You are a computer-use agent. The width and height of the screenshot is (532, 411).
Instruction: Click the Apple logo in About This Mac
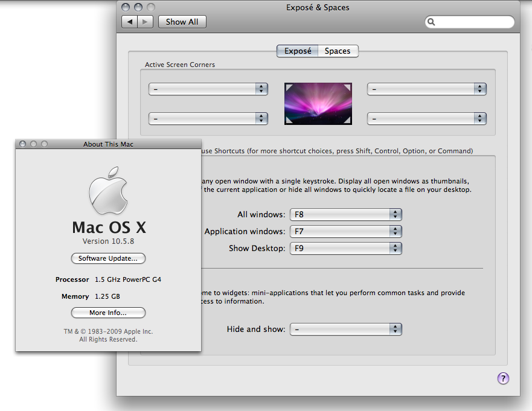pyautogui.click(x=108, y=190)
